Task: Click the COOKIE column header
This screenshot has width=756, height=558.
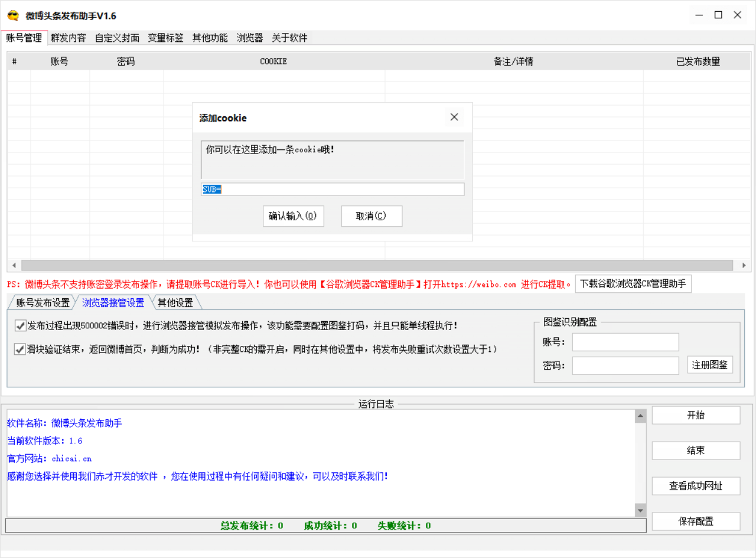Action: coord(273,61)
